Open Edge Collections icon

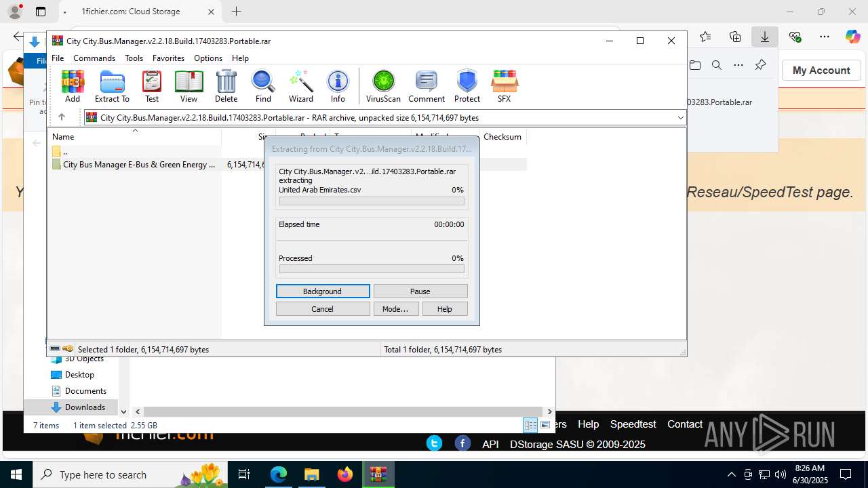point(735,37)
